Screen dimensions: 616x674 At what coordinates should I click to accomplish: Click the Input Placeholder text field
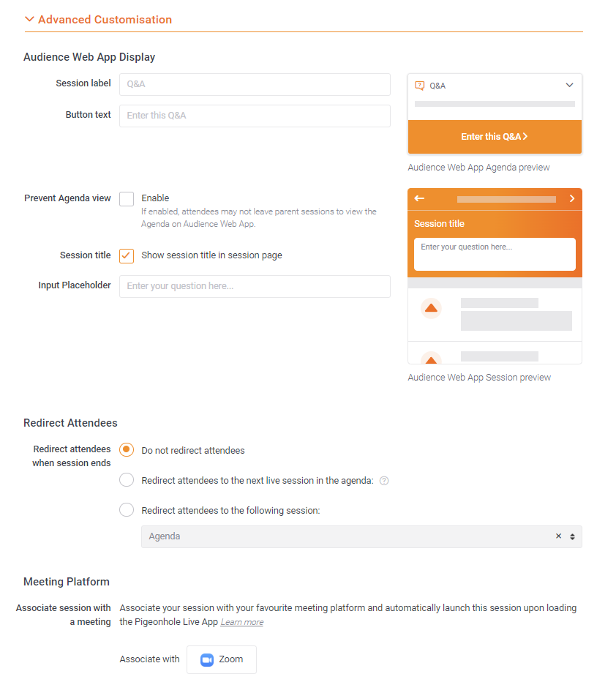[x=255, y=286]
